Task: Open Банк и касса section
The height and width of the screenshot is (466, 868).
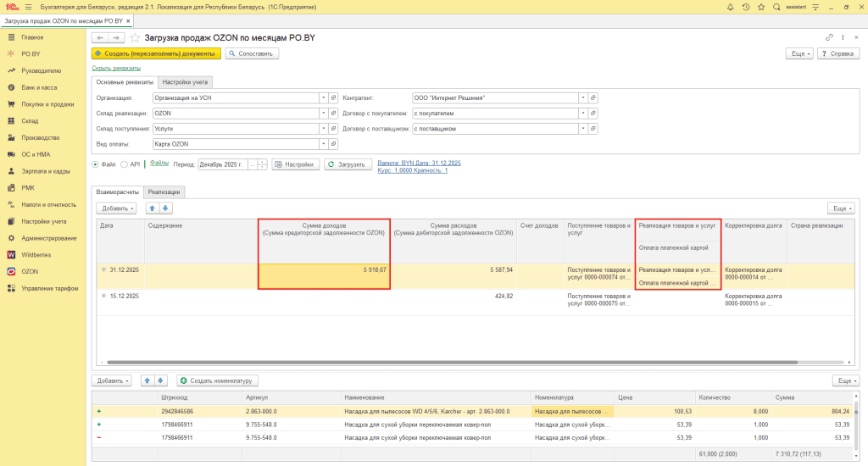Action: pos(39,87)
